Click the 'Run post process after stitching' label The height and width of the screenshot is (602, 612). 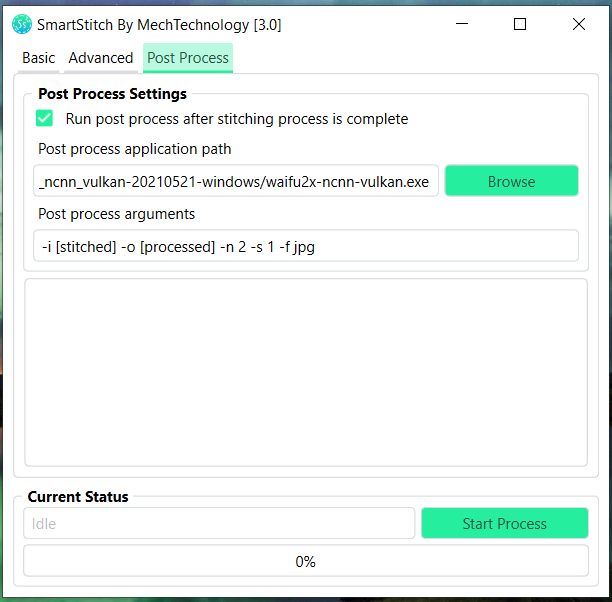(237, 119)
